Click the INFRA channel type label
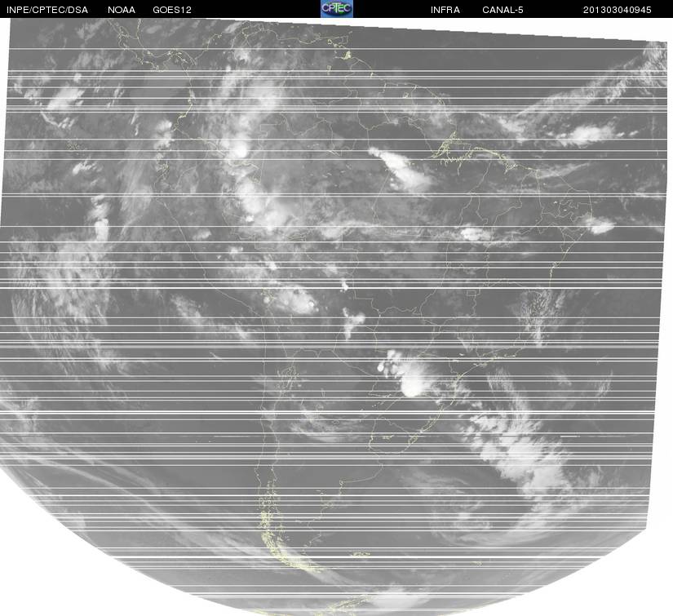Viewport: 673px width, 616px height. click(x=445, y=10)
